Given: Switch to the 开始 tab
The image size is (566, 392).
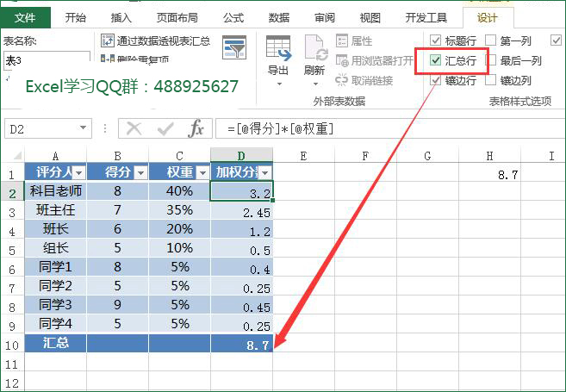Looking at the screenshot, I should (76, 17).
